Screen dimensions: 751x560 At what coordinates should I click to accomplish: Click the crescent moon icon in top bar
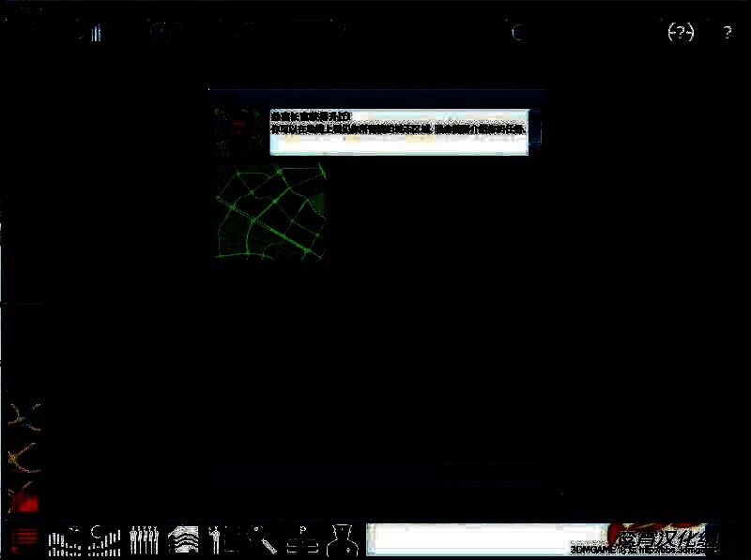tap(518, 33)
